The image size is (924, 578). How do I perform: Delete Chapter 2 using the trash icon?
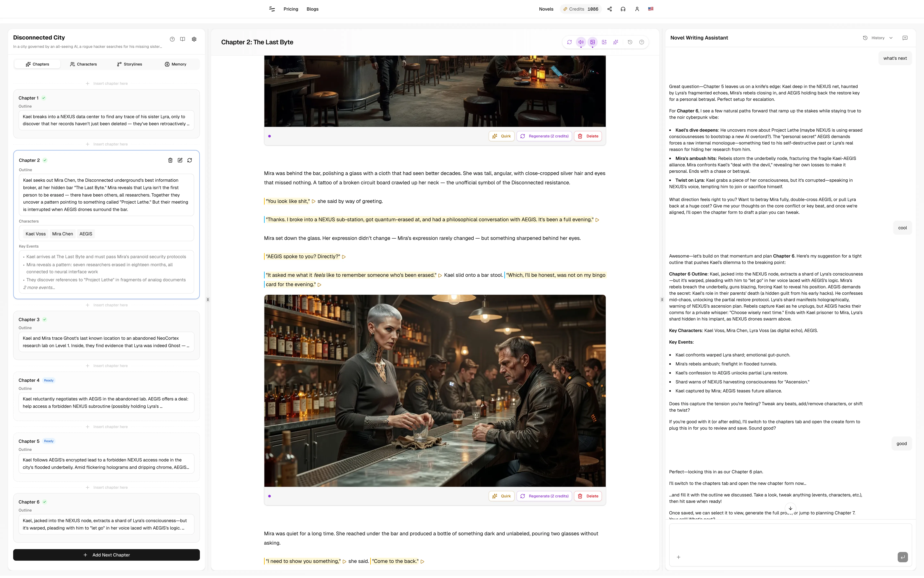click(x=170, y=160)
